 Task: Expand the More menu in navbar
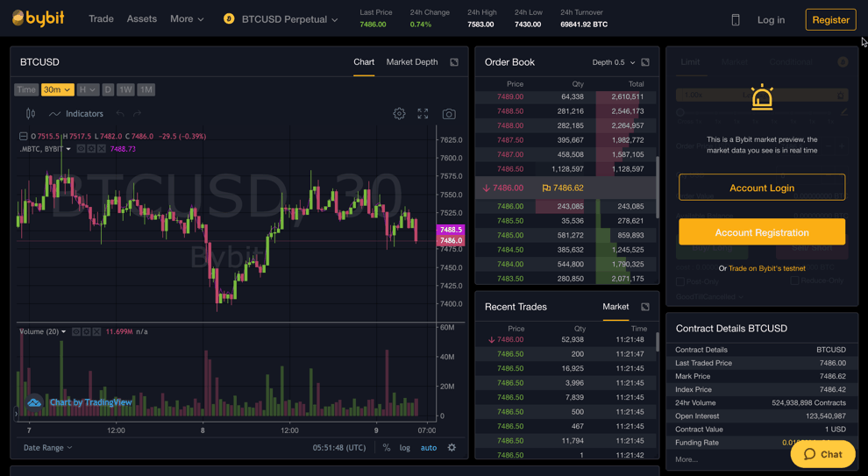pyautogui.click(x=187, y=18)
